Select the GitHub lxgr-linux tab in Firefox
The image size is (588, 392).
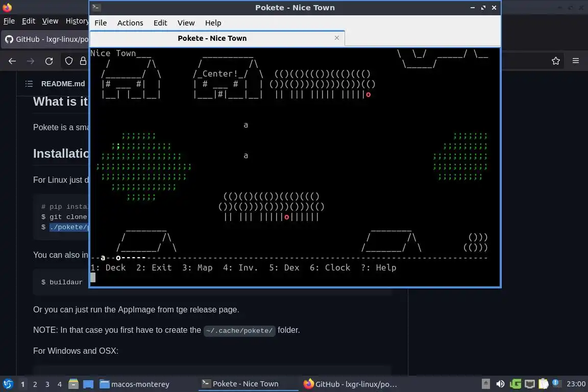click(x=46, y=39)
